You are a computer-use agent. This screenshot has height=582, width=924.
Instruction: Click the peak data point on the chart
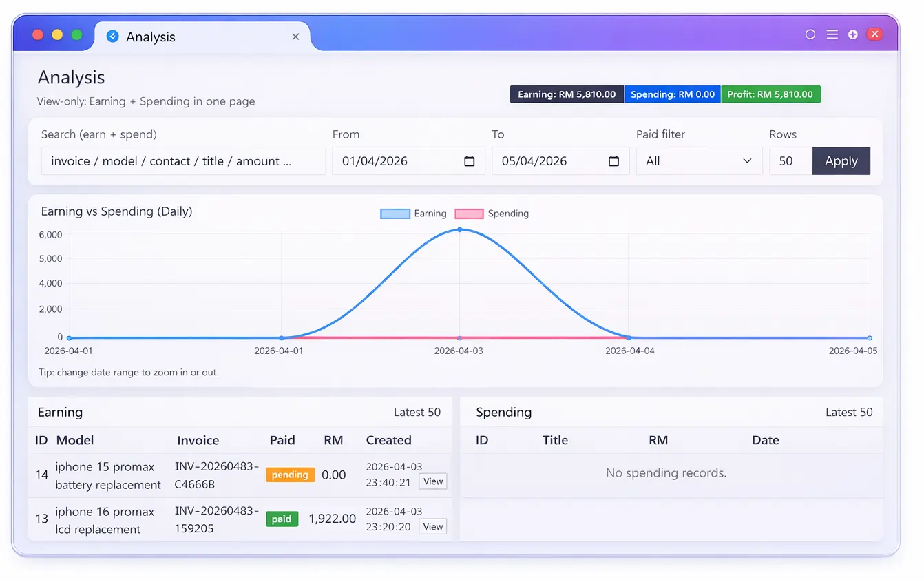pyautogui.click(x=459, y=229)
